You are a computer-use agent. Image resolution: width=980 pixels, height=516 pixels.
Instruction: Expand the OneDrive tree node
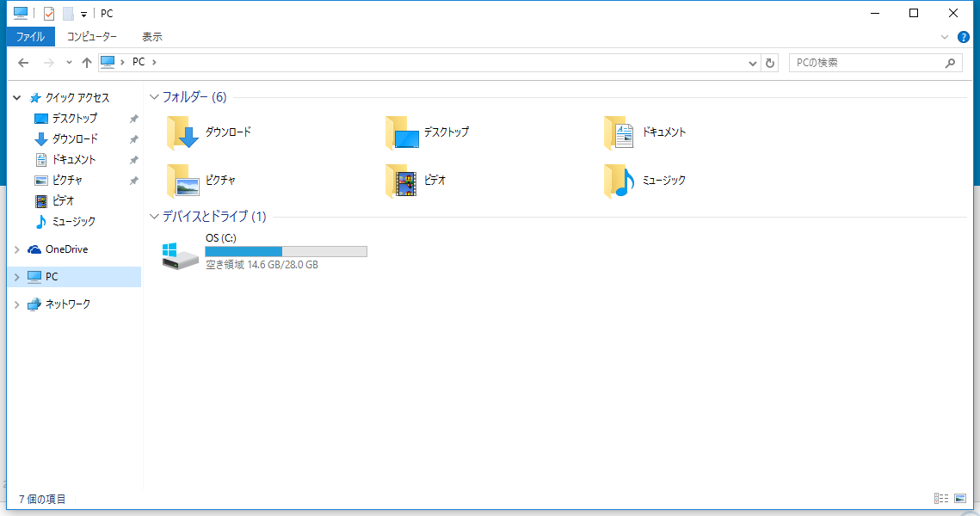(17, 249)
